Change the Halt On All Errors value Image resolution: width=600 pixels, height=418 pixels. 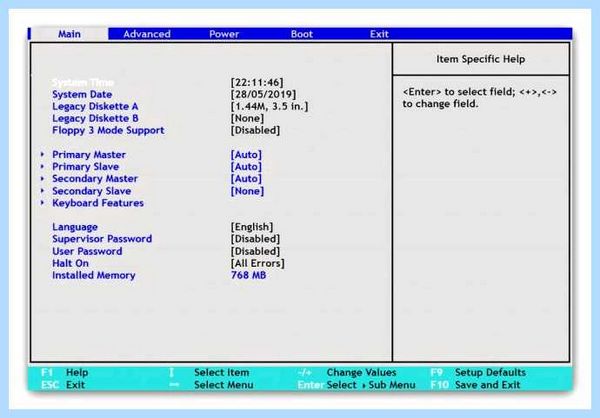[x=258, y=263]
